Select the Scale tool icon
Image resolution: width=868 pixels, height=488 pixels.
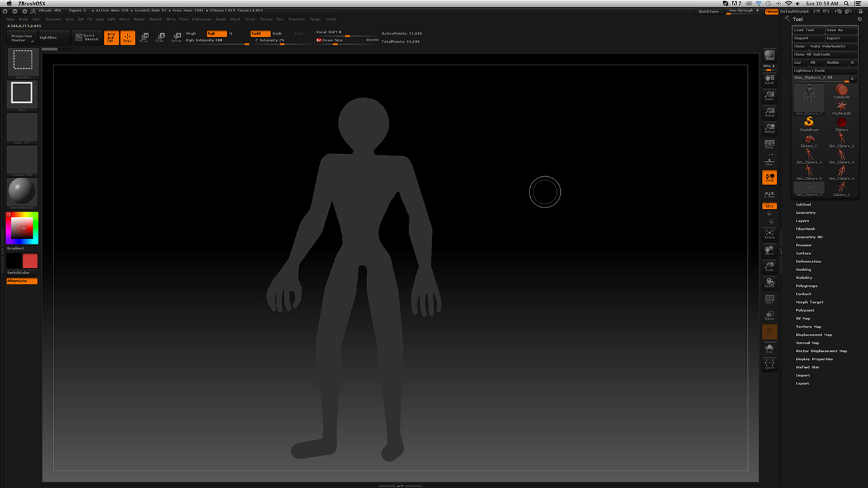(x=160, y=37)
